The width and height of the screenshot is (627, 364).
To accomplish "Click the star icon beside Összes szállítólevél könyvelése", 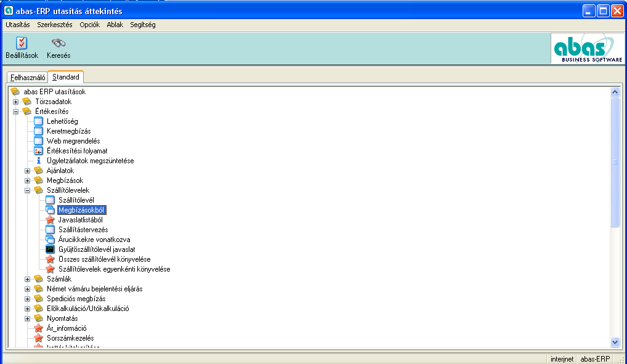I will 50,259.
